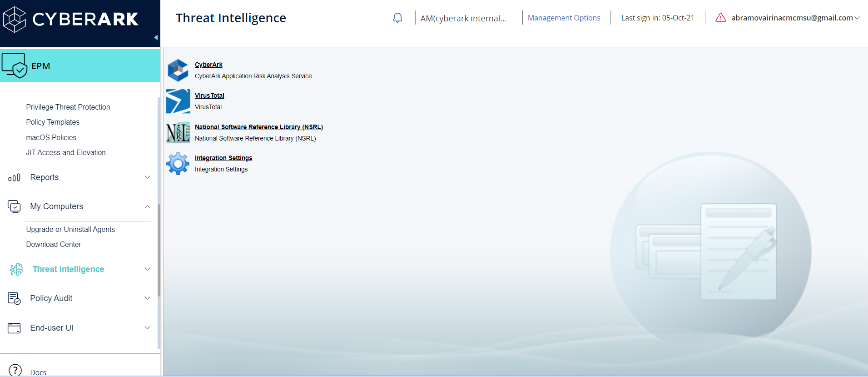868x377 pixels.
Task: Click the EPM monitor shield icon
Action: (15, 65)
